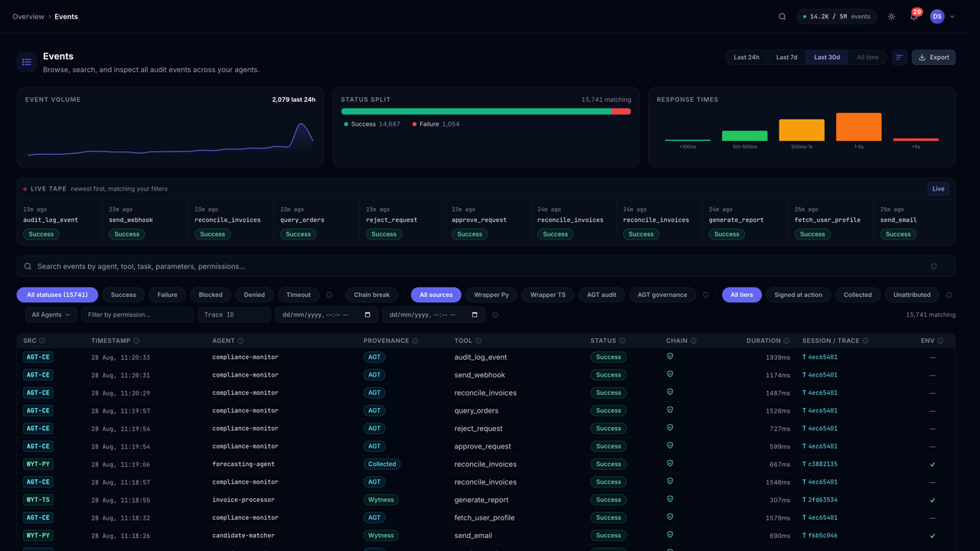Click the filter lines icon beside Export
Image resolution: width=980 pixels, height=551 pixels.
tap(900, 57)
